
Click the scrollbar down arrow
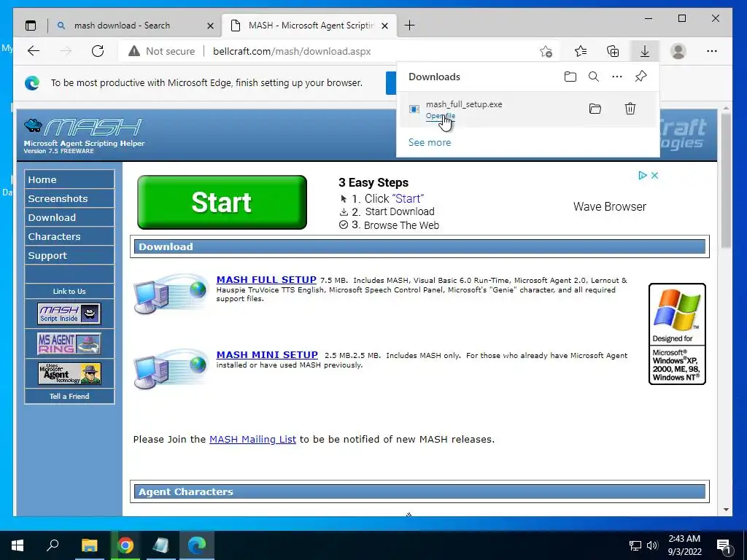coord(726,510)
